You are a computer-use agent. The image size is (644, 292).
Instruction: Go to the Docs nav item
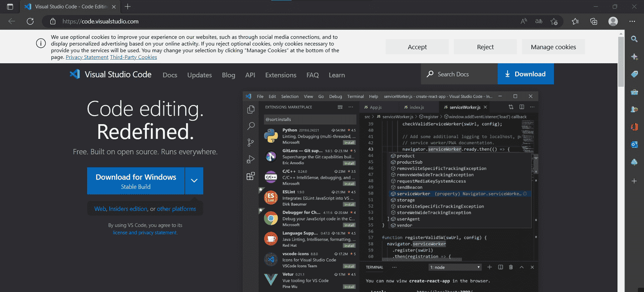coord(170,75)
